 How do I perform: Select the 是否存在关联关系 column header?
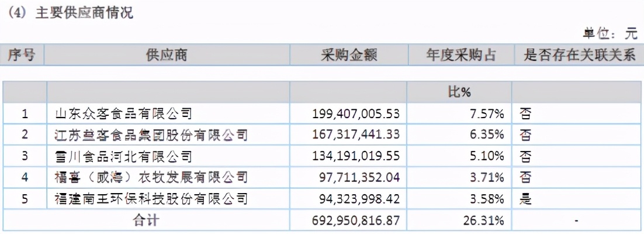(x=580, y=54)
